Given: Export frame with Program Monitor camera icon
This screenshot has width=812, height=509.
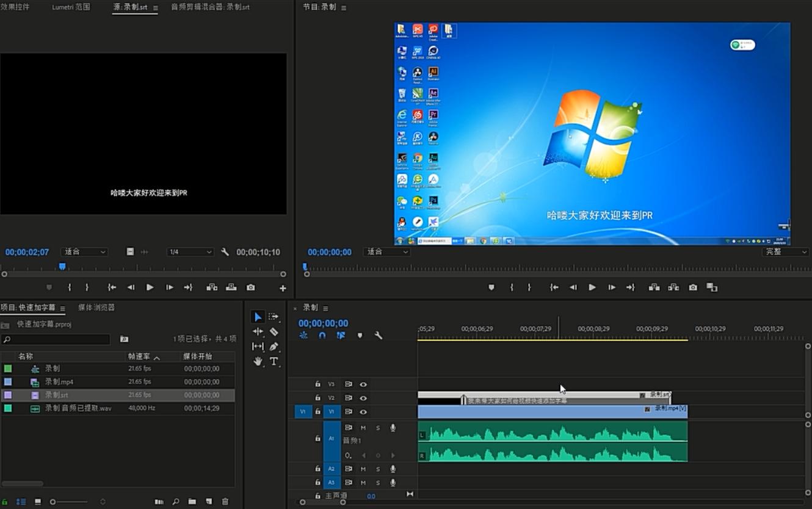Looking at the screenshot, I should pyautogui.click(x=692, y=287).
